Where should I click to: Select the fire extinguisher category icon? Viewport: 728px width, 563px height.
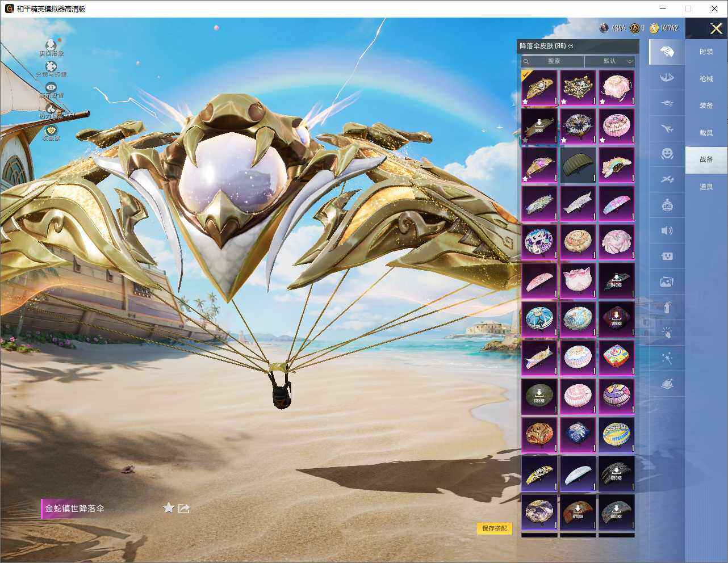[x=667, y=307]
